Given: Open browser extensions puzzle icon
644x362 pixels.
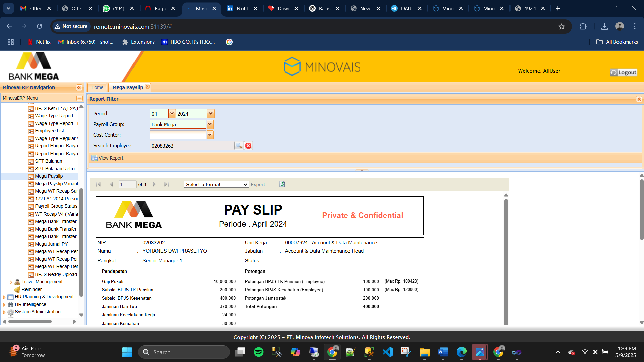Looking at the screenshot, I should [583, 26].
